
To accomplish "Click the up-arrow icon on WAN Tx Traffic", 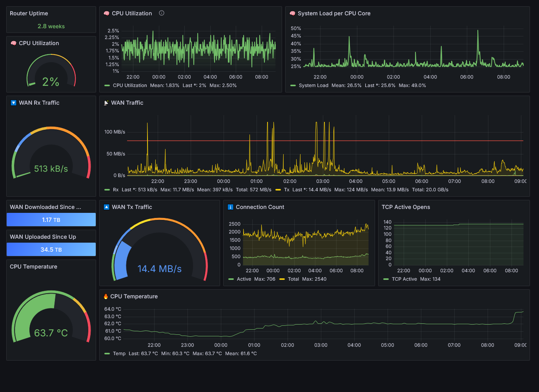I will pos(106,207).
